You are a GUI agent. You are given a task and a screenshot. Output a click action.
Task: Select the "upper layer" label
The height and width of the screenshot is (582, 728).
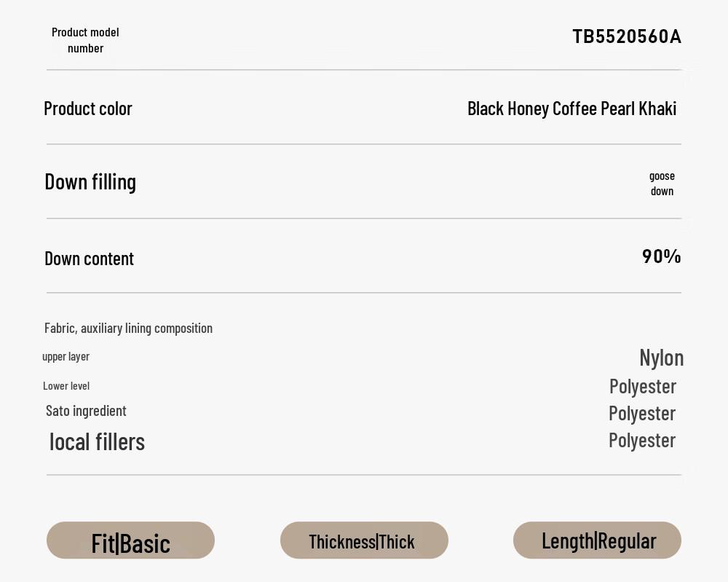(66, 356)
